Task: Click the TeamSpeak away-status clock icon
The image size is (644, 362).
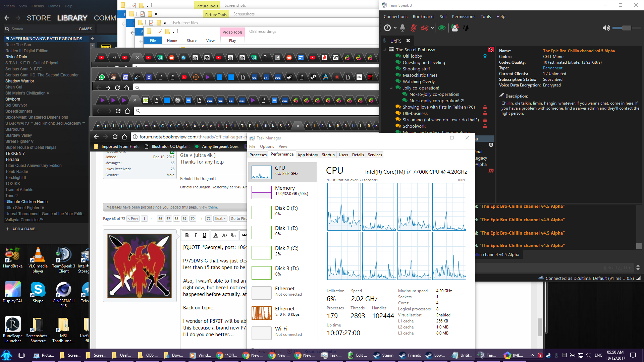Action: pos(387,28)
